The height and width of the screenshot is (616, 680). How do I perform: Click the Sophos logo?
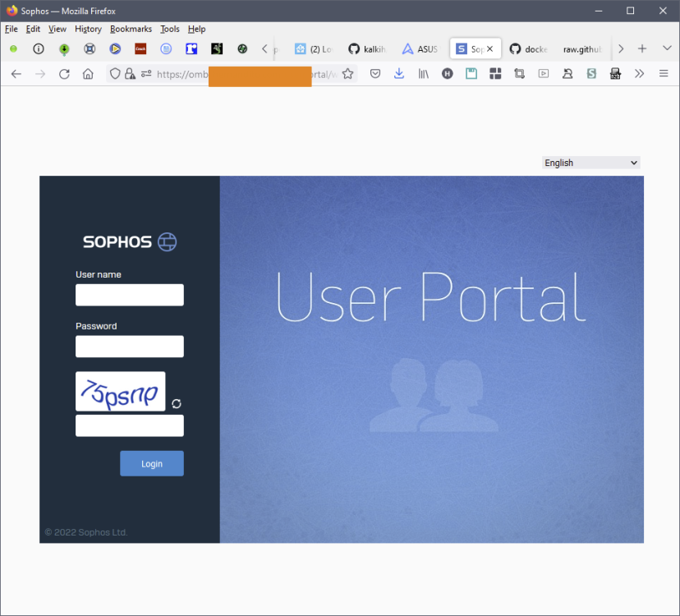pos(130,241)
